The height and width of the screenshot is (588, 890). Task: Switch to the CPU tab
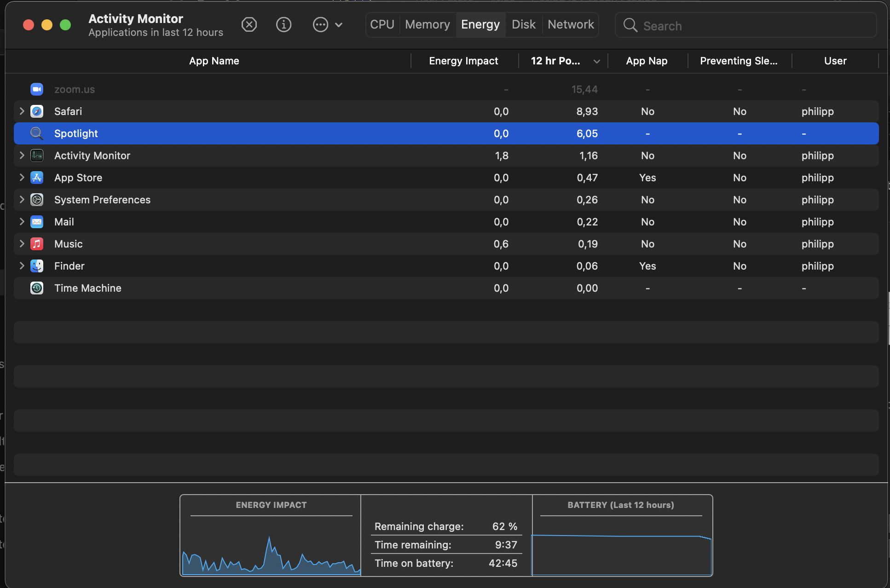pyautogui.click(x=382, y=24)
